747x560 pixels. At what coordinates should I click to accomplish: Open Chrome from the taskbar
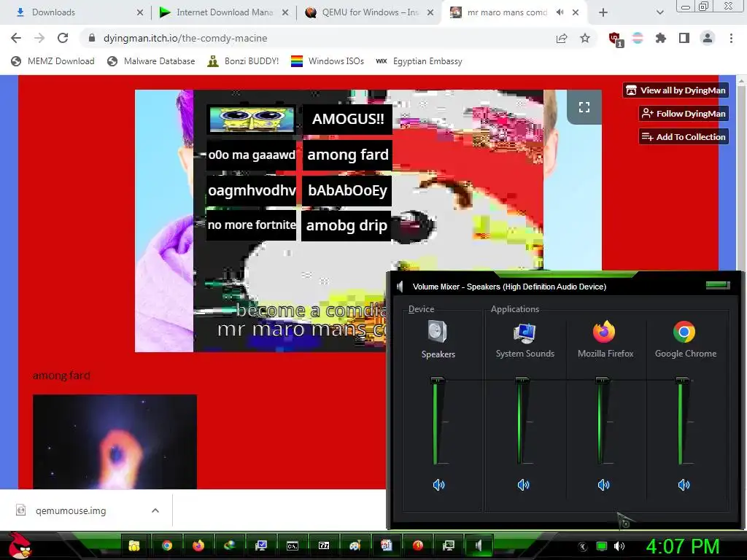(x=167, y=545)
